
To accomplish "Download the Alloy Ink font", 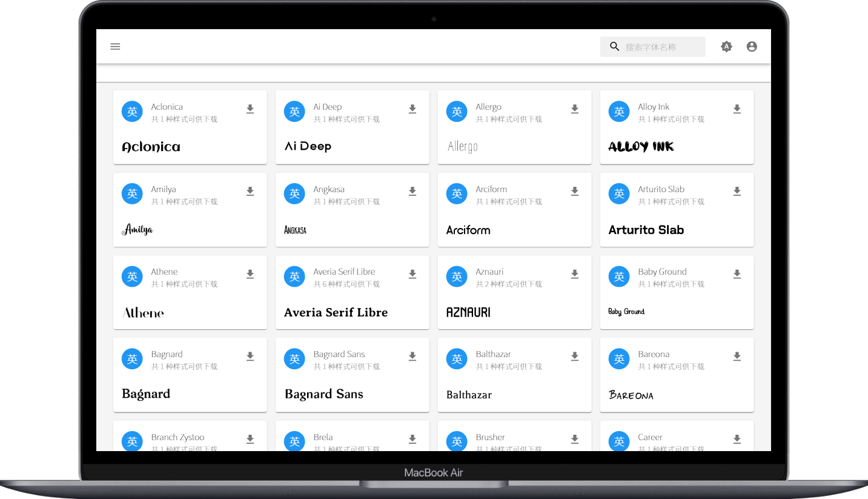I will pyautogui.click(x=737, y=109).
